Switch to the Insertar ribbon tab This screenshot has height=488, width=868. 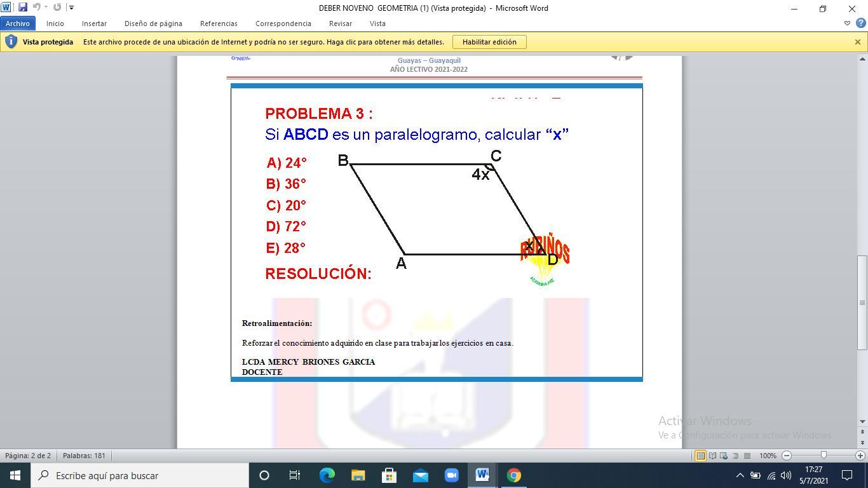pos(94,24)
